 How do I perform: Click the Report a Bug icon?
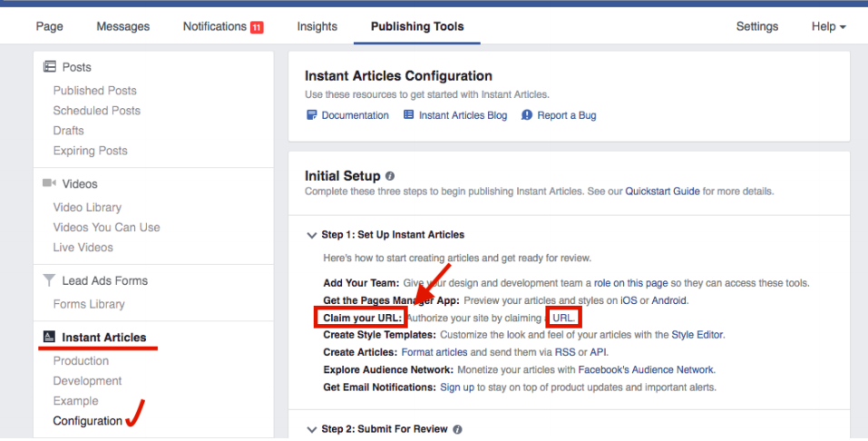click(527, 114)
